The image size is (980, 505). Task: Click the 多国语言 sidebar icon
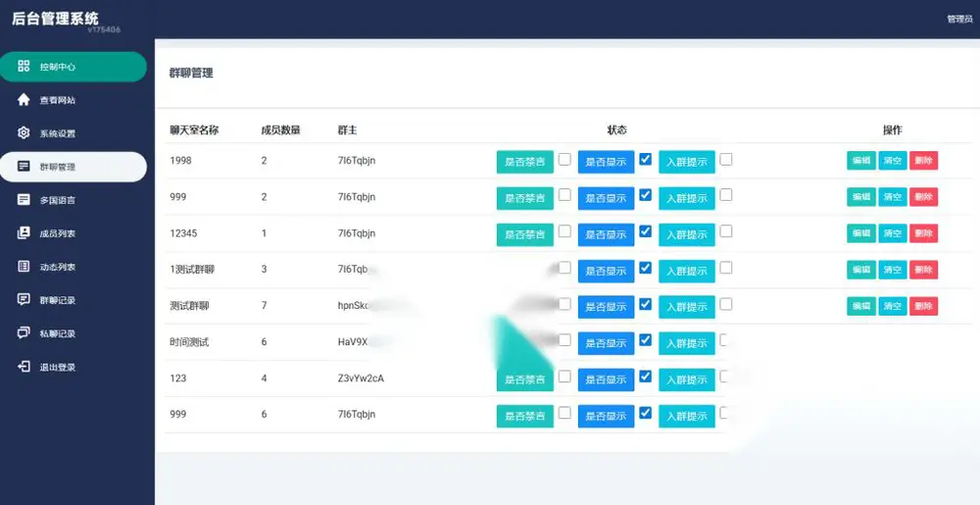point(24,199)
